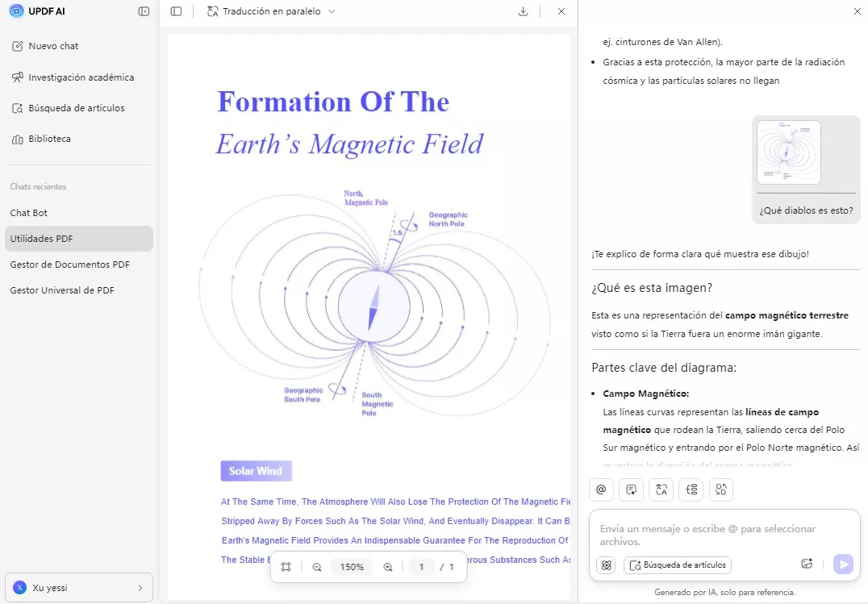Click the ¿Qué diablos es esto? message

(806, 210)
